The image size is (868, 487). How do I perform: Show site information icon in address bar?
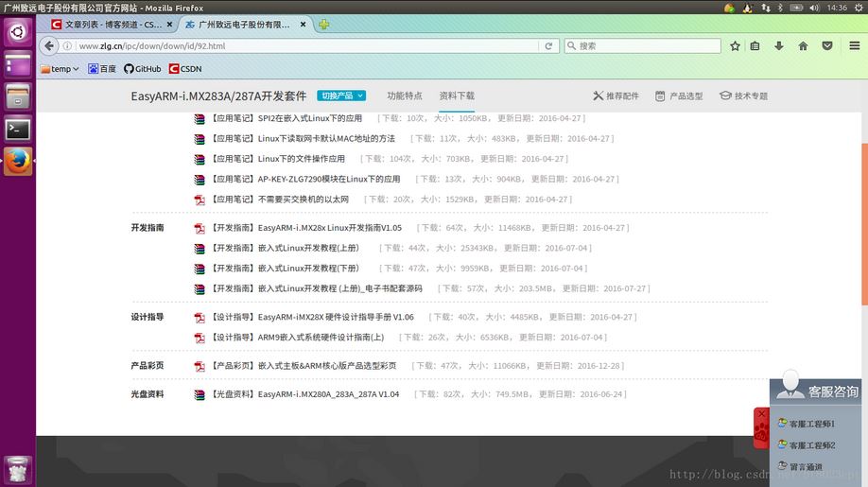[67, 46]
